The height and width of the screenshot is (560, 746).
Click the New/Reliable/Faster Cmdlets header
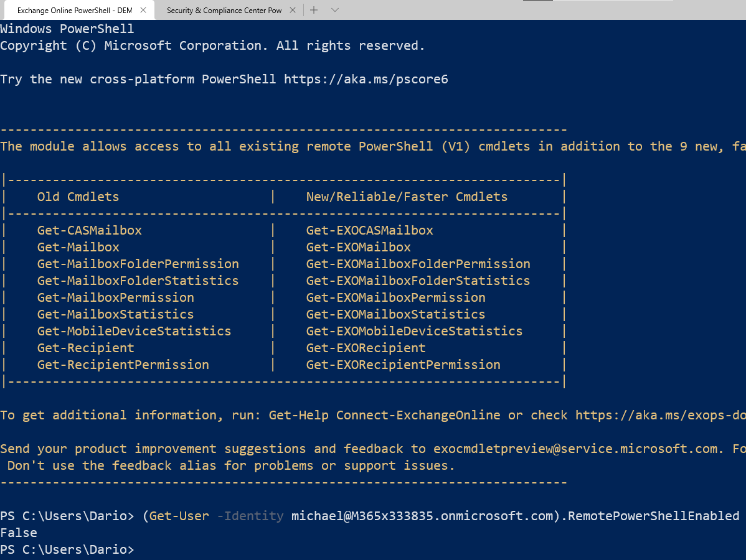407,197
